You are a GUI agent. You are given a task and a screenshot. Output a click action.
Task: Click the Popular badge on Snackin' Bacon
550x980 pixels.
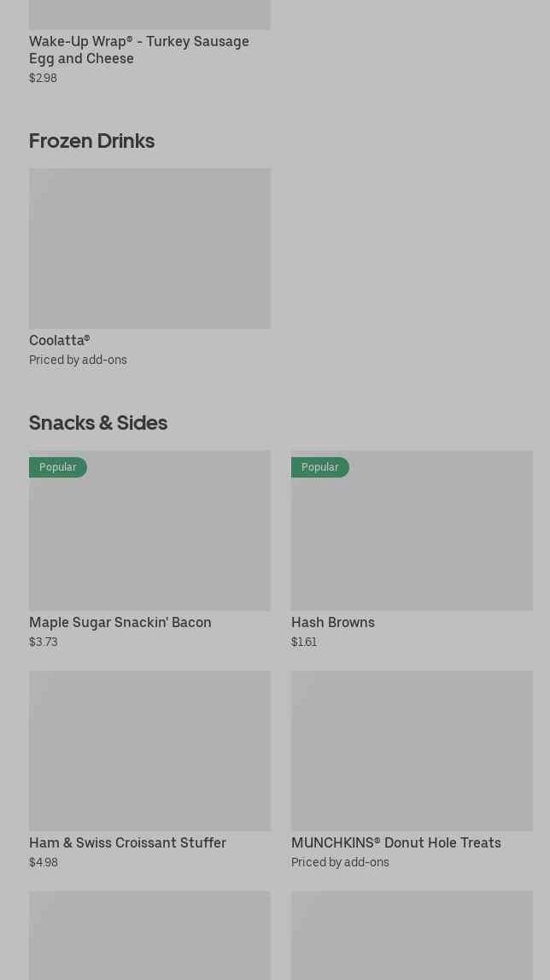point(58,467)
